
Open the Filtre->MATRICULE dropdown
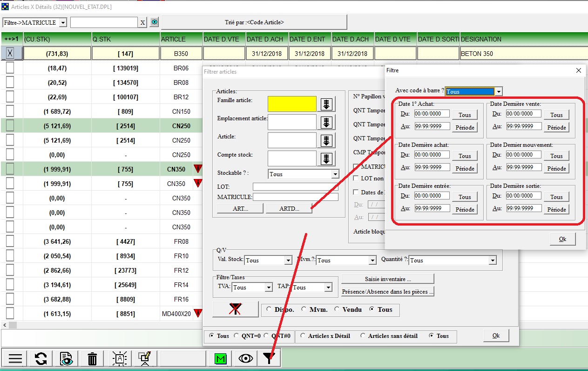pos(63,22)
